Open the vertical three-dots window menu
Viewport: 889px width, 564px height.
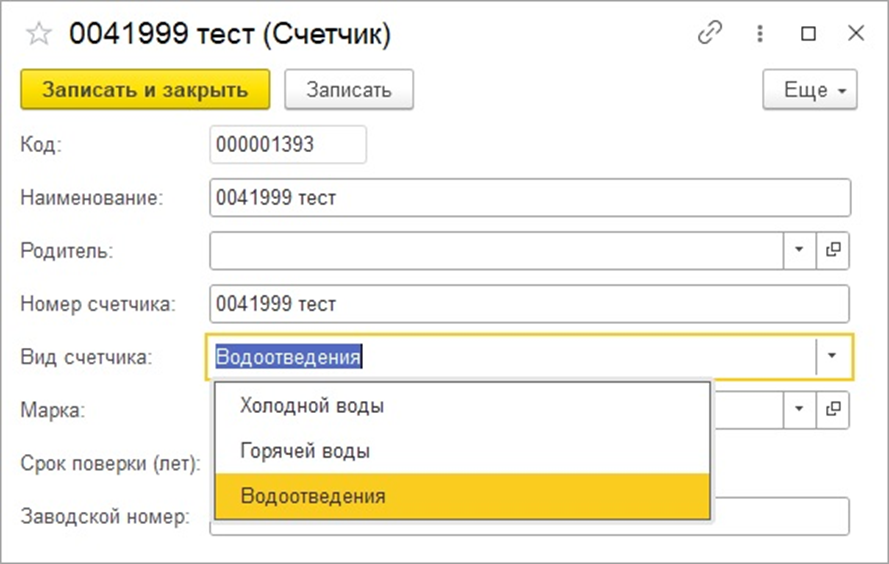[760, 33]
